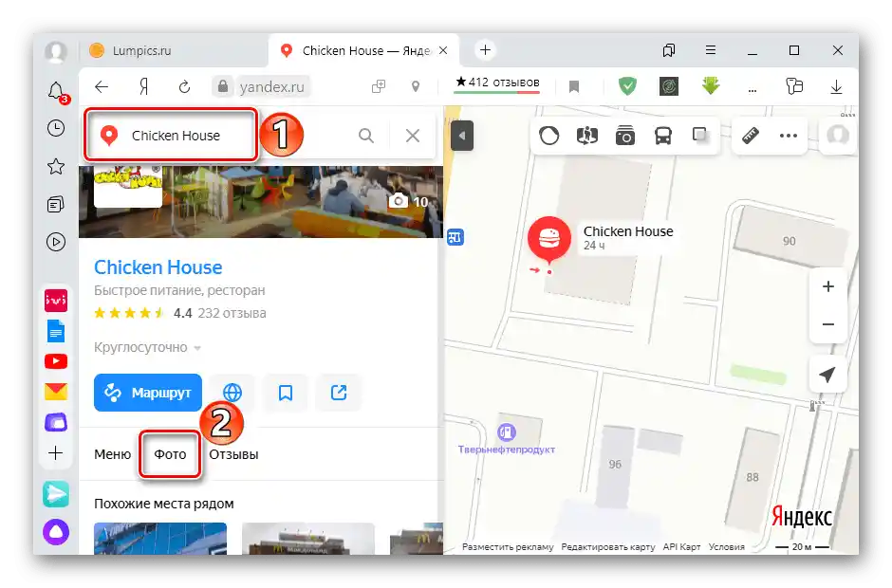Open collections icon in sidebar
892x588 pixels.
56,204
